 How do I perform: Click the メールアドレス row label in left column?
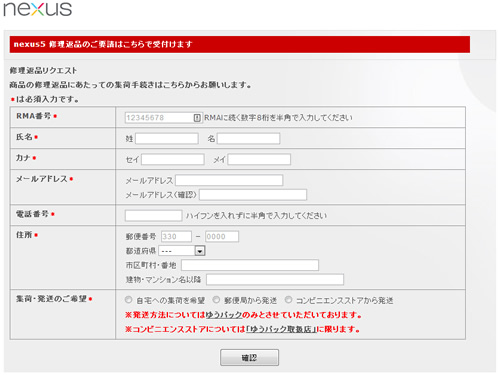[x=42, y=179]
